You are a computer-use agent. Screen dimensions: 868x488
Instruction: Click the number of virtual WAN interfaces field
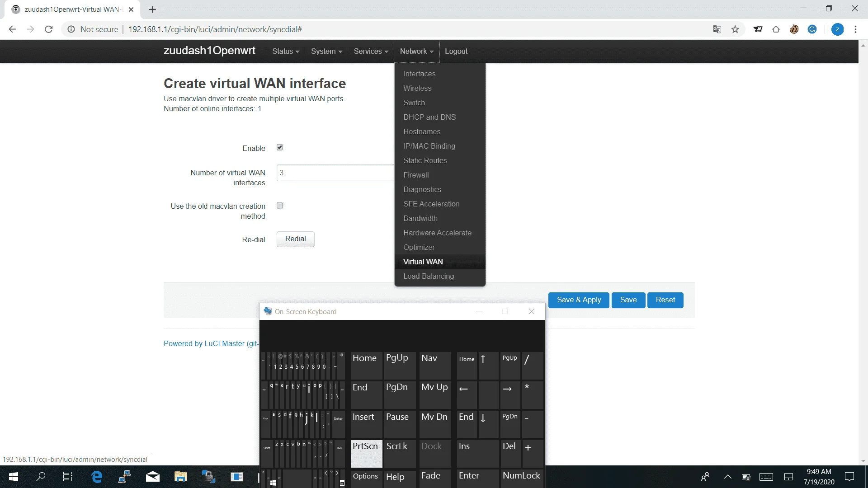pos(335,173)
